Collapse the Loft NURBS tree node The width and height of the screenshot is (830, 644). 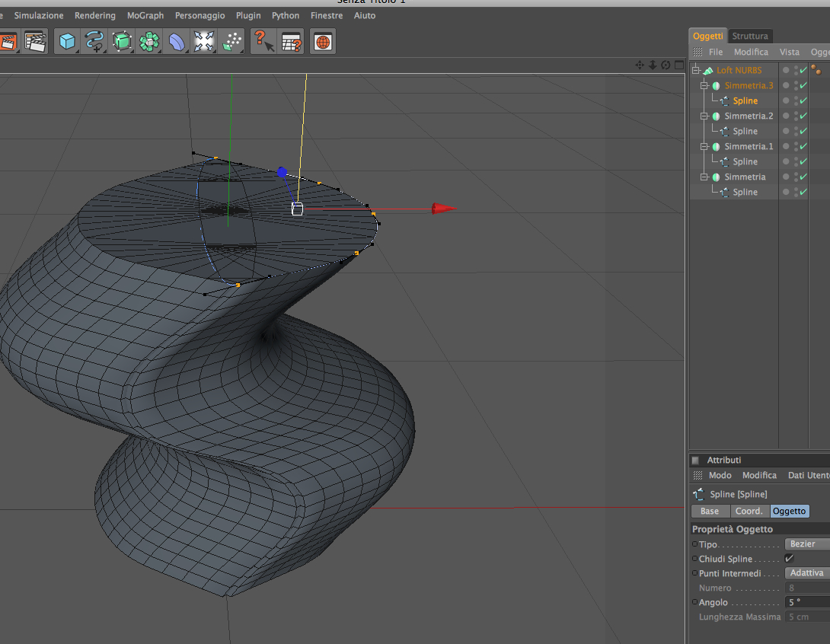click(x=695, y=70)
